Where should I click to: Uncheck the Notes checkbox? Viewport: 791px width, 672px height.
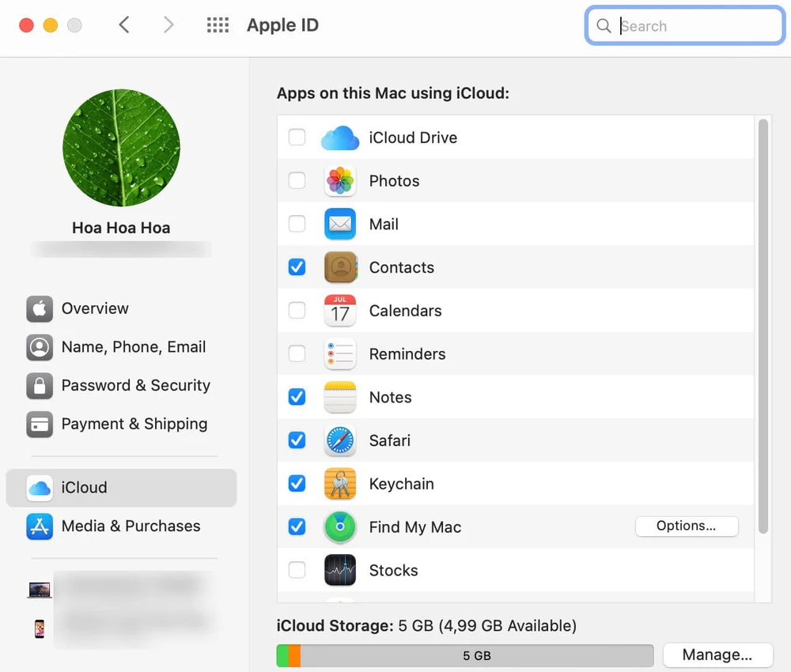point(297,397)
